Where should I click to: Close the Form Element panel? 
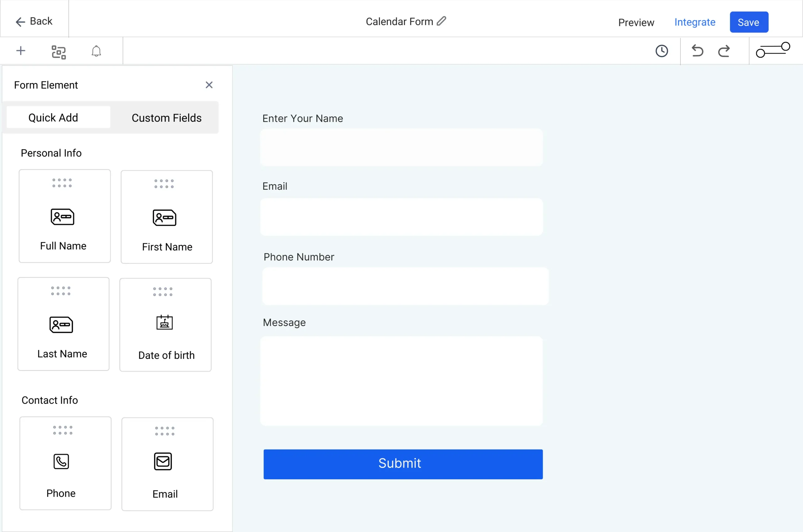[x=209, y=85]
